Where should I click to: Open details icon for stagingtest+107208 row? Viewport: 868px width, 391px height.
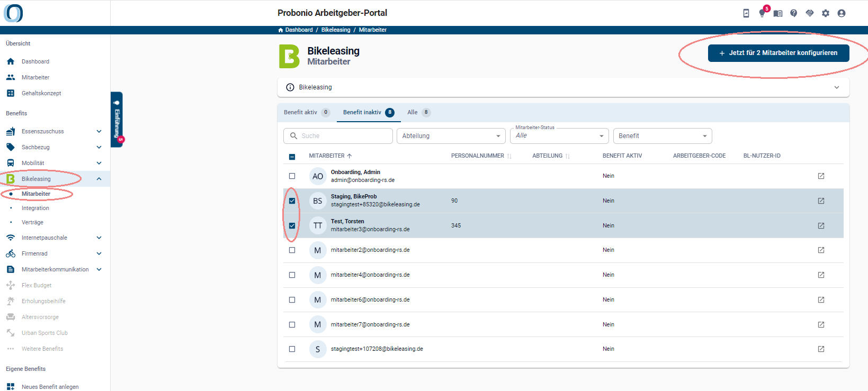(821, 349)
